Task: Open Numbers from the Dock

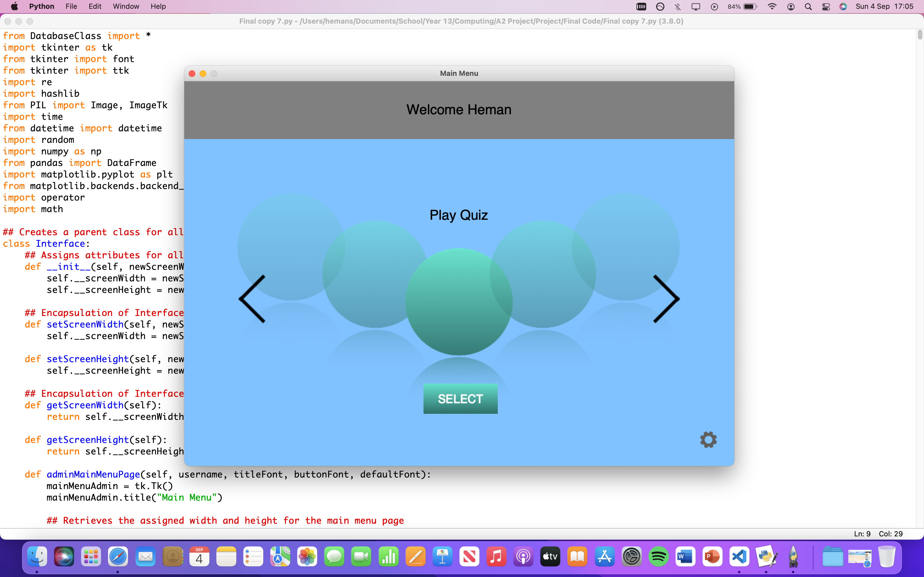Action: 388,556
